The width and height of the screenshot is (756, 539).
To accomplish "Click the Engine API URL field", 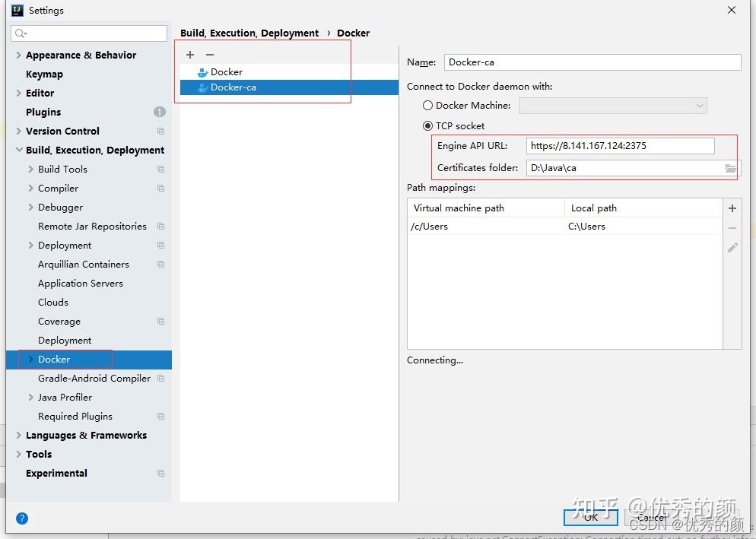I will 620,145.
